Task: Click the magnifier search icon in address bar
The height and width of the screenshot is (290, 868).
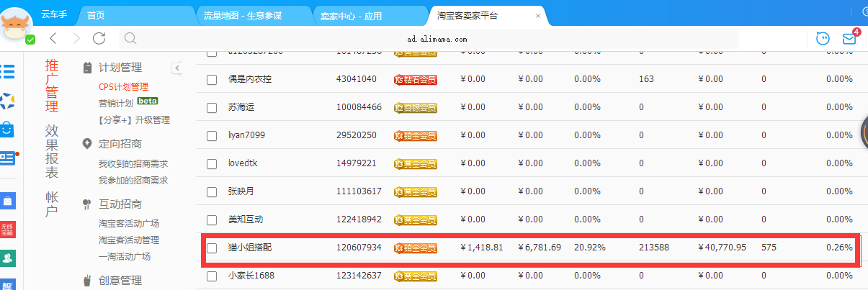Action: click(130, 38)
